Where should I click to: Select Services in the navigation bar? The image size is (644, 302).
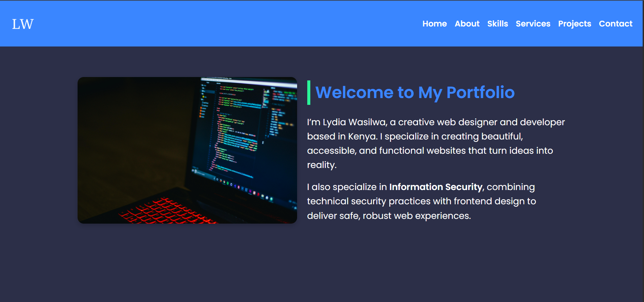(533, 24)
